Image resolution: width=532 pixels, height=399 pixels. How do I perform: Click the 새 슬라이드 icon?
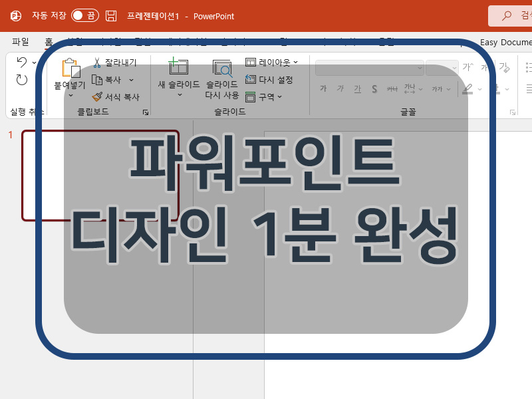pyautogui.click(x=178, y=66)
